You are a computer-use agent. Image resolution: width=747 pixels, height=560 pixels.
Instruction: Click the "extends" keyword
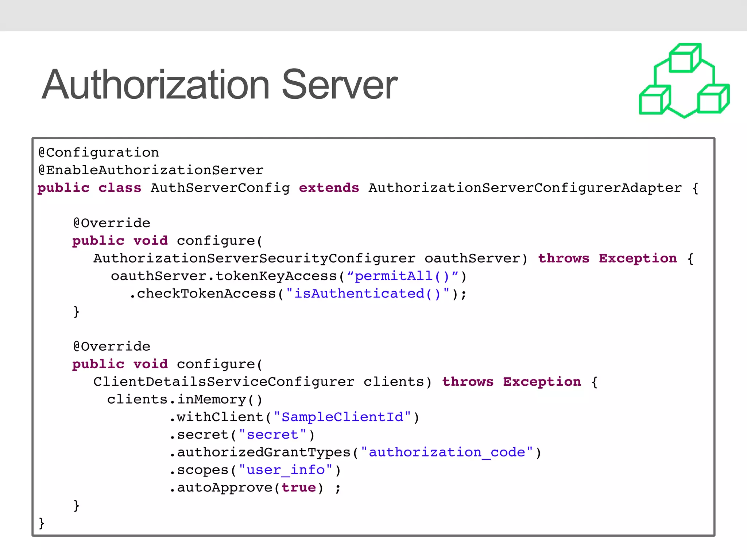click(329, 188)
